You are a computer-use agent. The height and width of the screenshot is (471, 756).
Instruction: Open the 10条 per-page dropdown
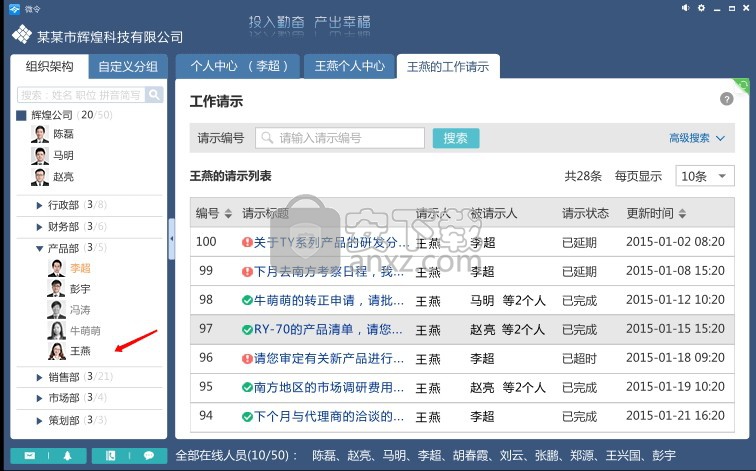point(705,176)
